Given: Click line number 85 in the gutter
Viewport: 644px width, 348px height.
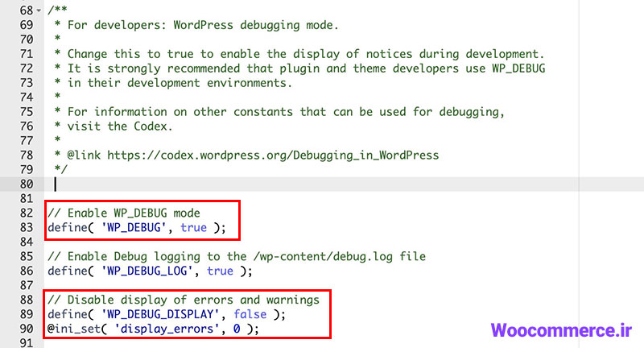Looking at the screenshot, I should tap(27, 256).
